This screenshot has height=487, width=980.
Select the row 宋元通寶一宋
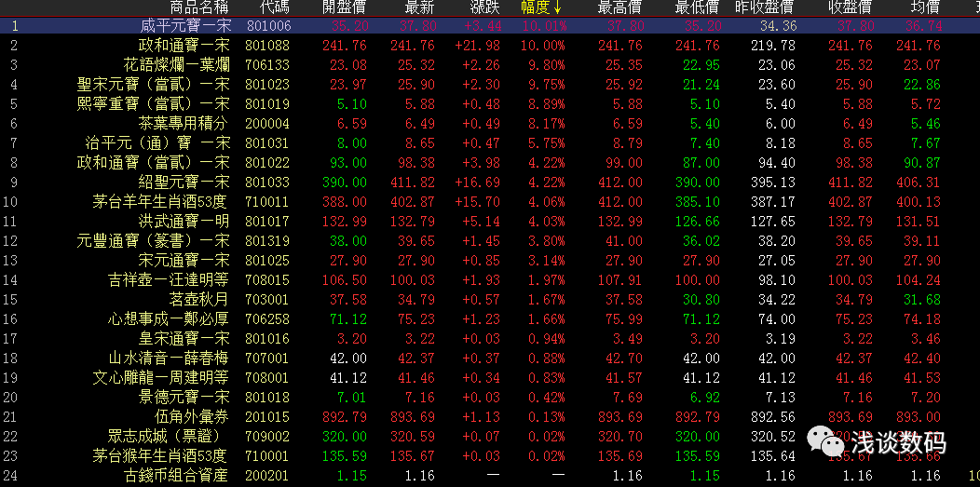(x=490, y=261)
